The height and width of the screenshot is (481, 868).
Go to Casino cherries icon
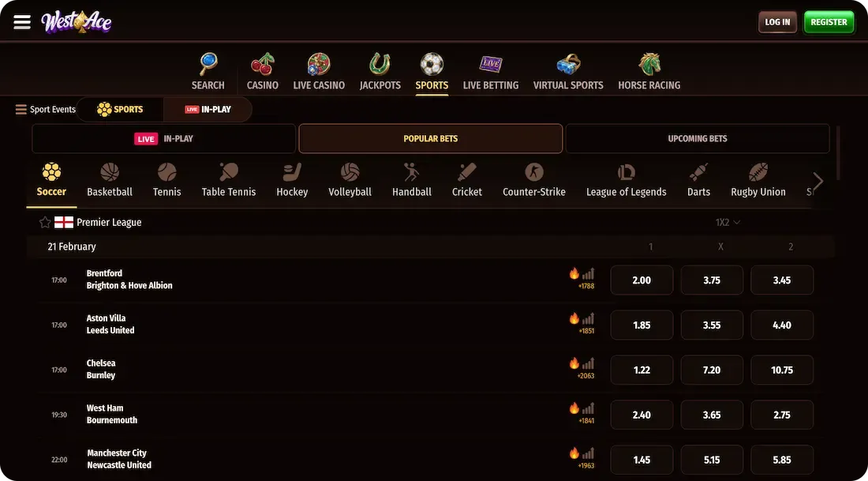263,64
